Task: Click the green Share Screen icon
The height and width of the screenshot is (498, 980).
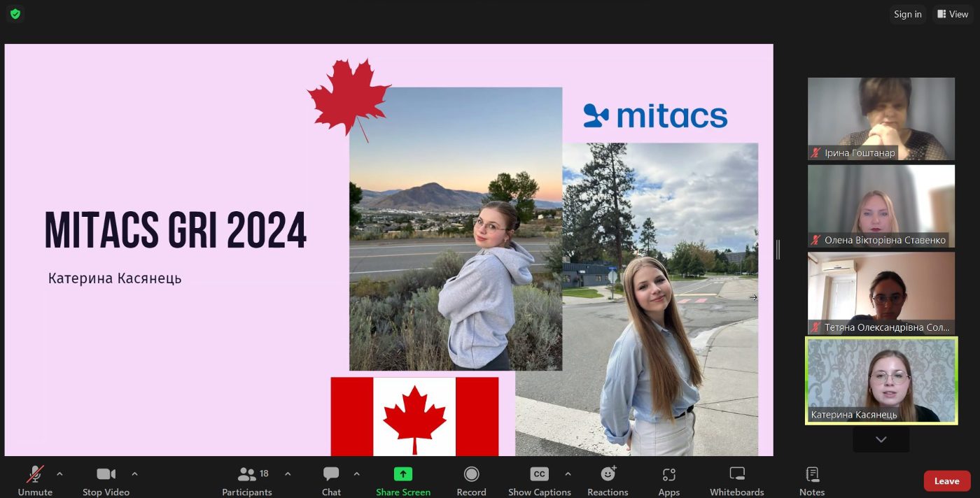Action: pos(403,474)
